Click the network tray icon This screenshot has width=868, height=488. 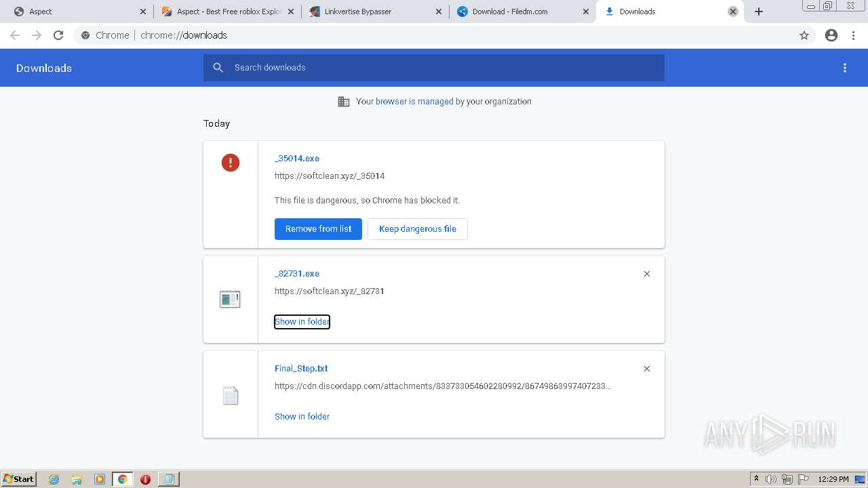point(787,479)
